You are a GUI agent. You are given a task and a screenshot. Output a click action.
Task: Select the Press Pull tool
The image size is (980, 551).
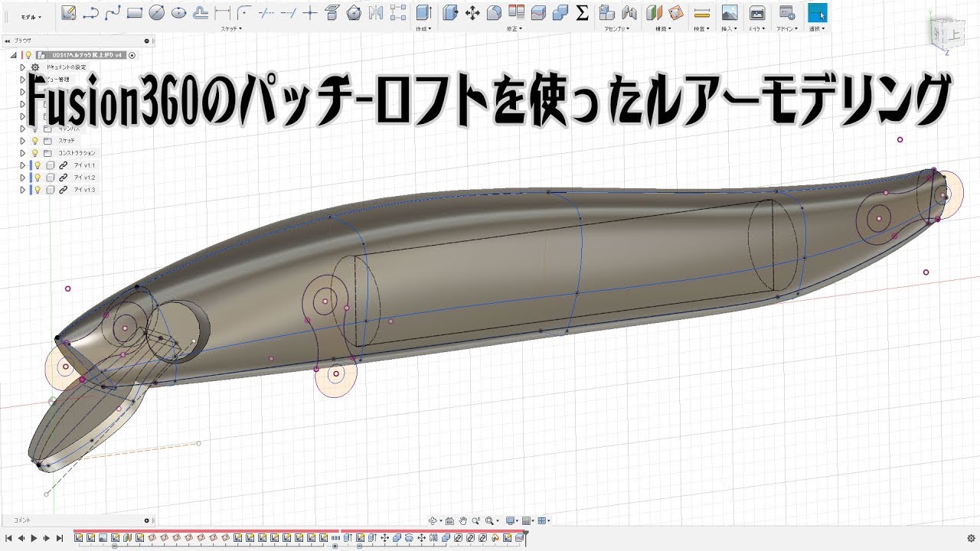(x=451, y=12)
